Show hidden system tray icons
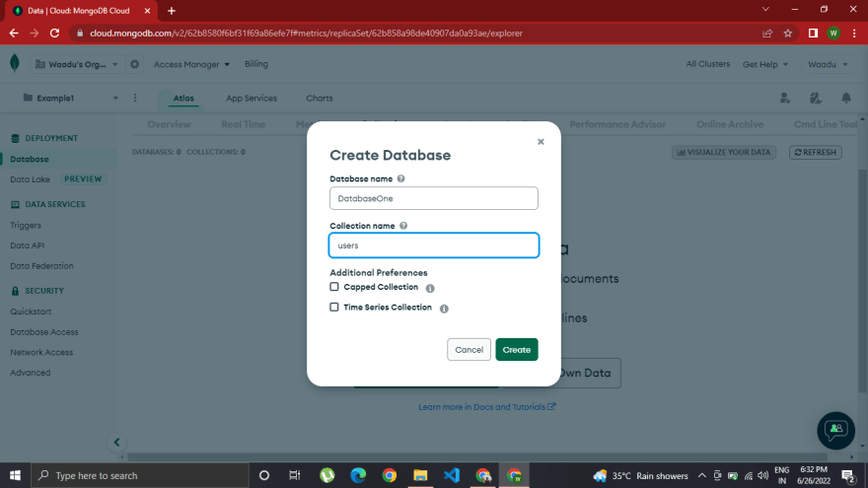 click(x=701, y=475)
